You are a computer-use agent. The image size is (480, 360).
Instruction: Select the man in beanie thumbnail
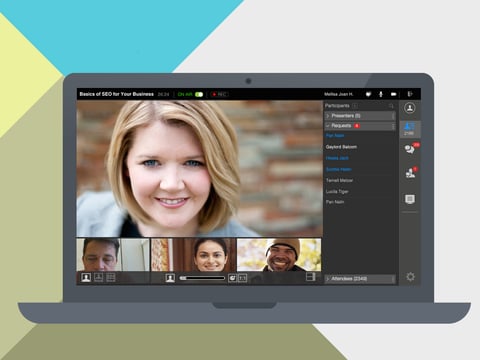pyautogui.click(x=279, y=255)
